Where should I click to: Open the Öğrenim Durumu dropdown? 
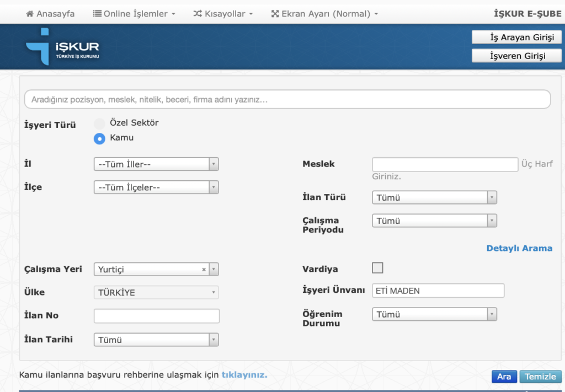tap(435, 314)
